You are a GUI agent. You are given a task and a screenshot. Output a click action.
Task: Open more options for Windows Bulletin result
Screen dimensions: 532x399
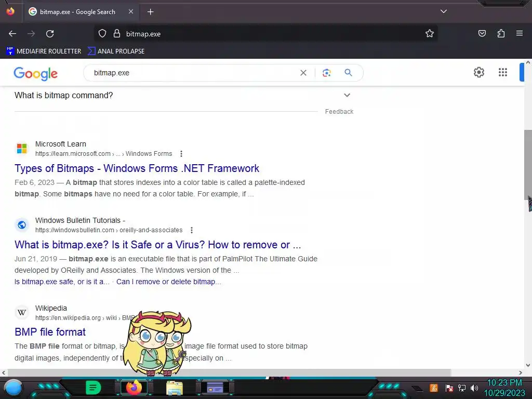point(191,230)
